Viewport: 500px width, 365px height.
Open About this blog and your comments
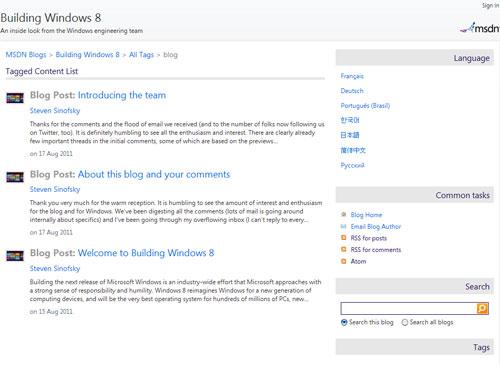point(154,174)
